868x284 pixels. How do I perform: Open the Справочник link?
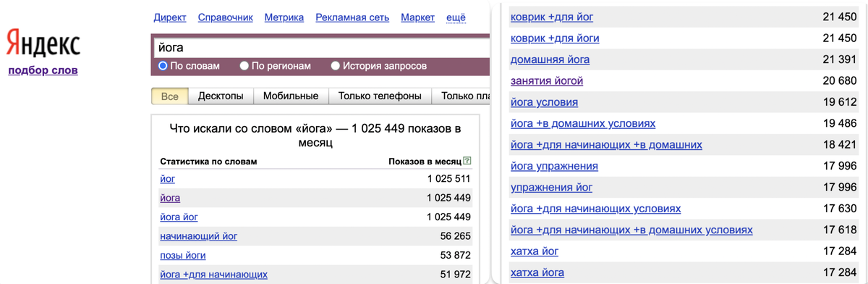pos(225,17)
